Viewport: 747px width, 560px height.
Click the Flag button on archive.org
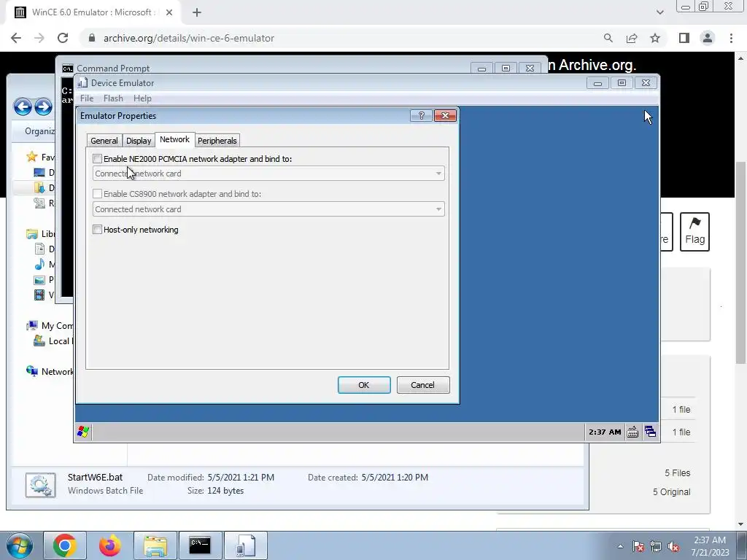pyautogui.click(x=694, y=231)
